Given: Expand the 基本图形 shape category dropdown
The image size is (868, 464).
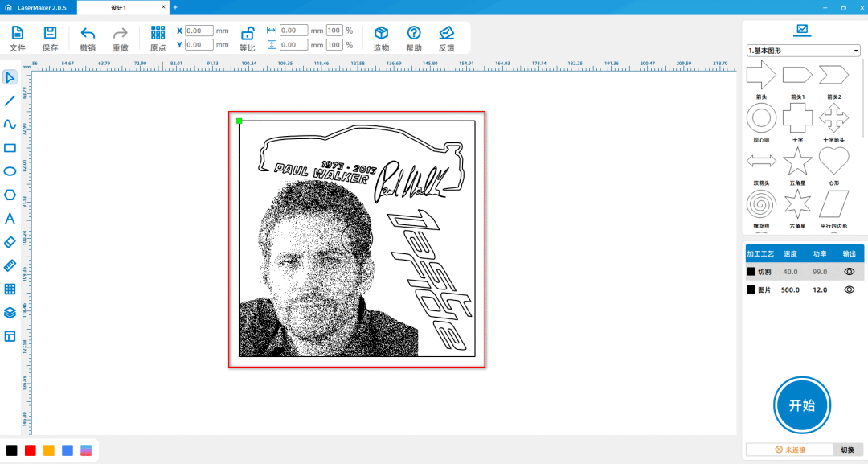Looking at the screenshot, I should (x=803, y=51).
